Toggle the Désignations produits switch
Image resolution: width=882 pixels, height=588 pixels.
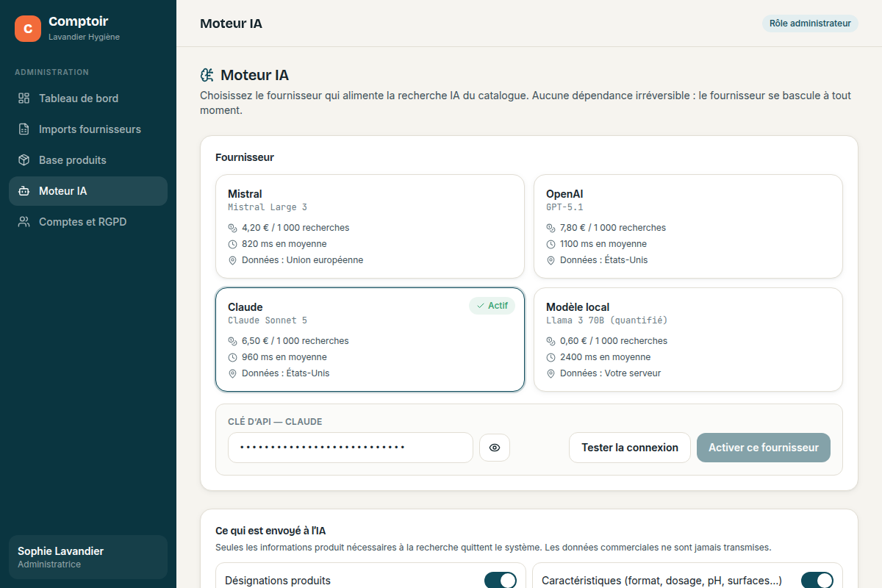tap(501, 581)
